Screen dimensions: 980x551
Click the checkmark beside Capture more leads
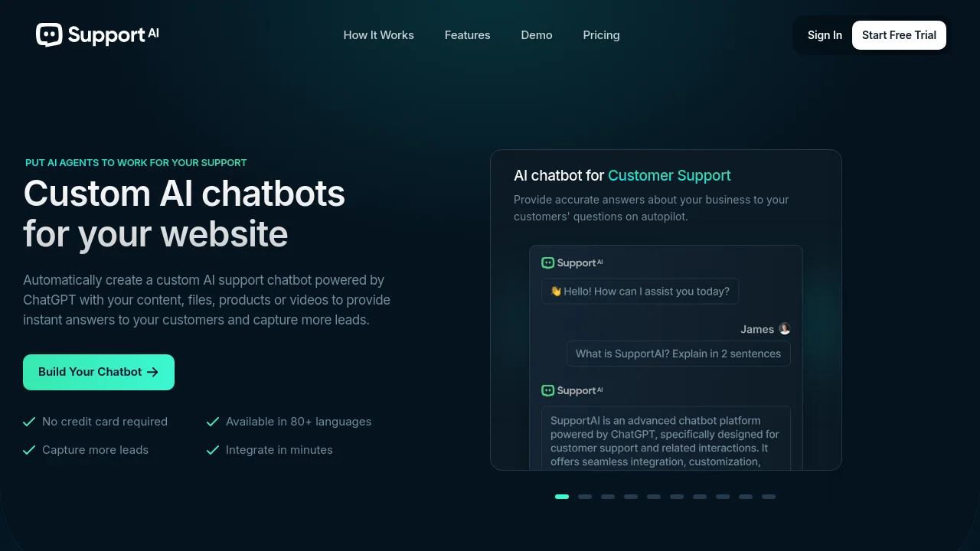(x=29, y=450)
